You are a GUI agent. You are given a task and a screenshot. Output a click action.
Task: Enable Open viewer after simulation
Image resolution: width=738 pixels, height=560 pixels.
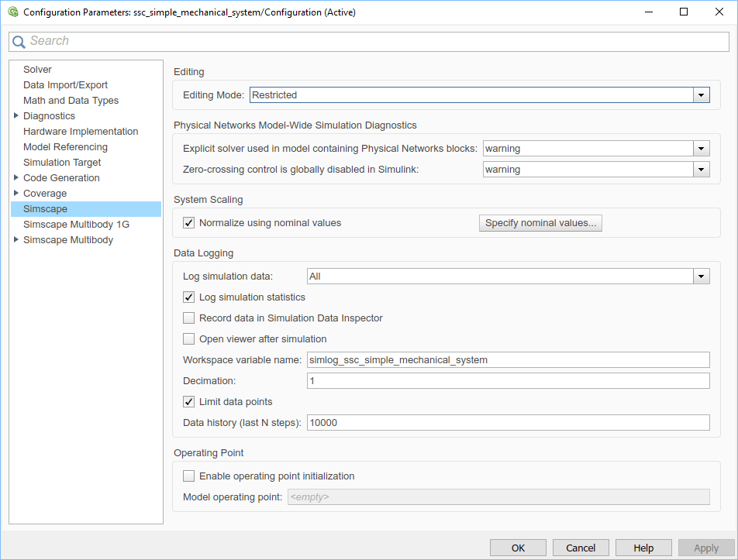click(188, 339)
